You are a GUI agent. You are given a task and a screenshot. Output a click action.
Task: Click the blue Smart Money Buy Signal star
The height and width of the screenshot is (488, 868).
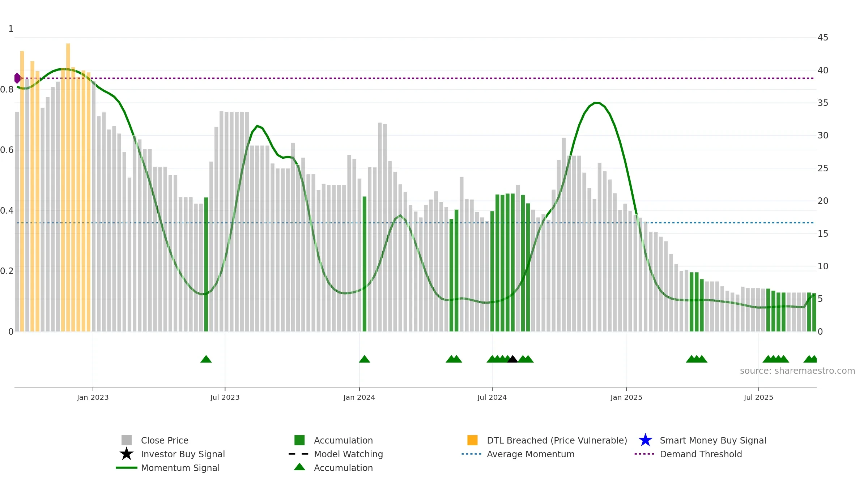click(645, 440)
